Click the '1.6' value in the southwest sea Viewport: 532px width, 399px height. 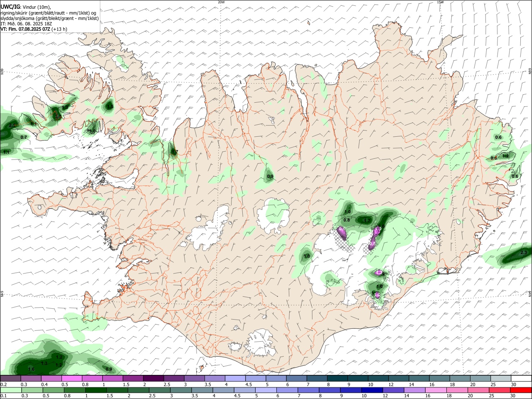click(x=31, y=369)
